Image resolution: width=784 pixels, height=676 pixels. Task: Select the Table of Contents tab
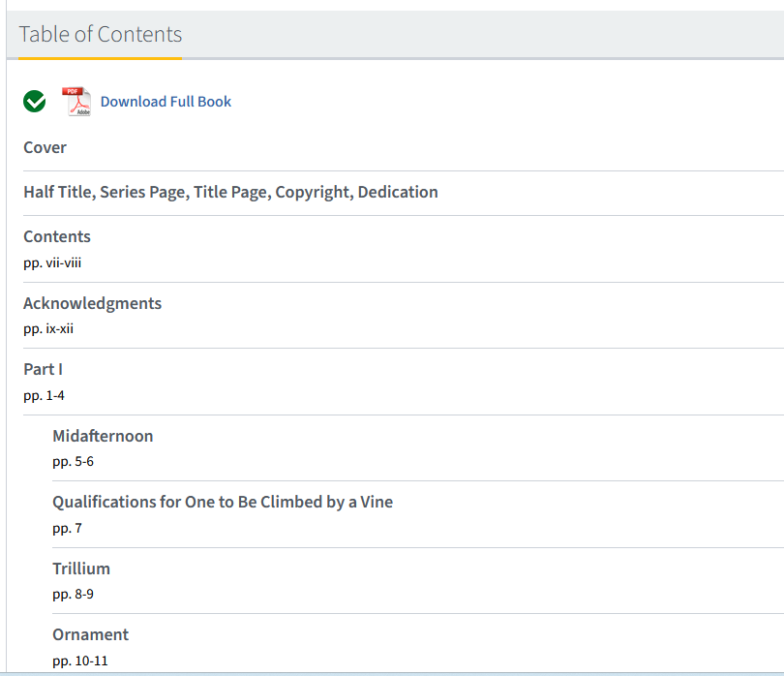[101, 35]
